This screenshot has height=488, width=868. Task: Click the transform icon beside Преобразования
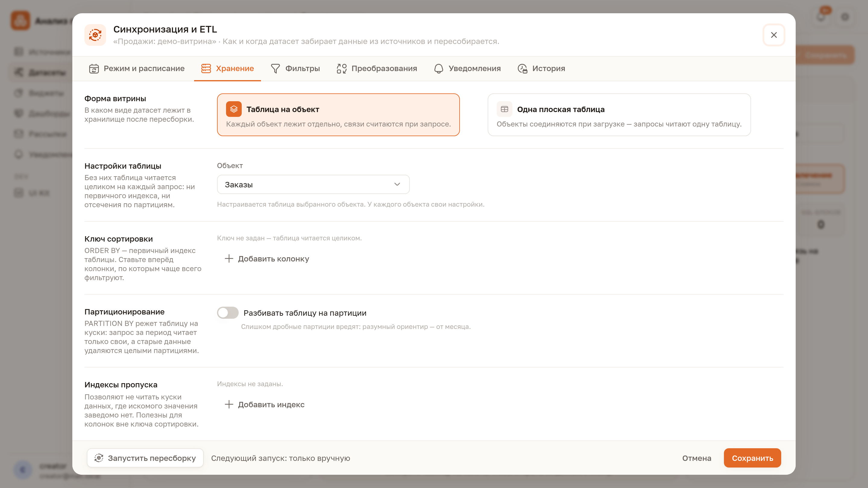(342, 68)
